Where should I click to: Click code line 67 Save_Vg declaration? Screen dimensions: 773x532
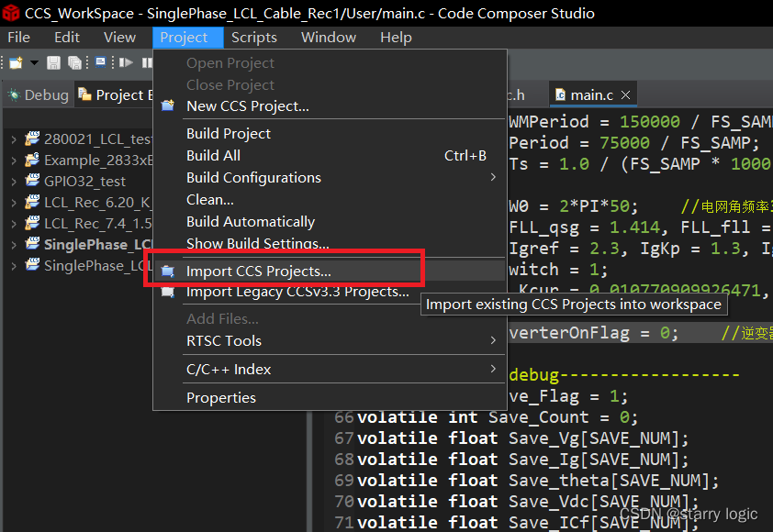pyautogui.click(x=522, y=438)
